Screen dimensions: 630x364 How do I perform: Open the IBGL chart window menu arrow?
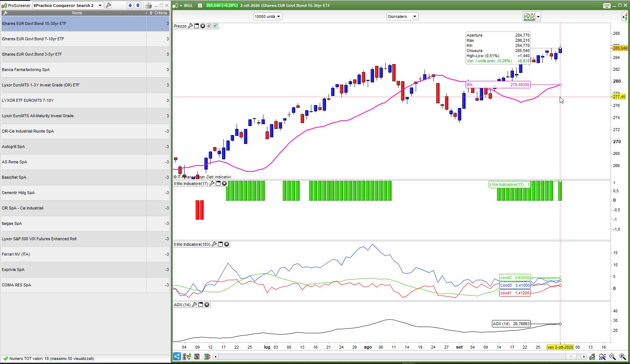pyautogui.click(x=181, y=5)
